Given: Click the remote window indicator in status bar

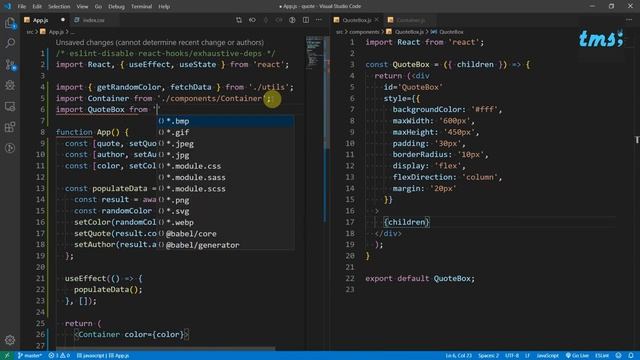Looking at the screenshot, I should pyautogui.click(x=7, y=356).
